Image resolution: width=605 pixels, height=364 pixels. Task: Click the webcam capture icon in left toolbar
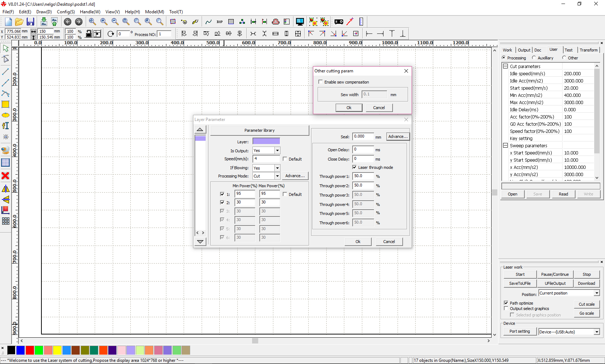[x=5, y=150]
